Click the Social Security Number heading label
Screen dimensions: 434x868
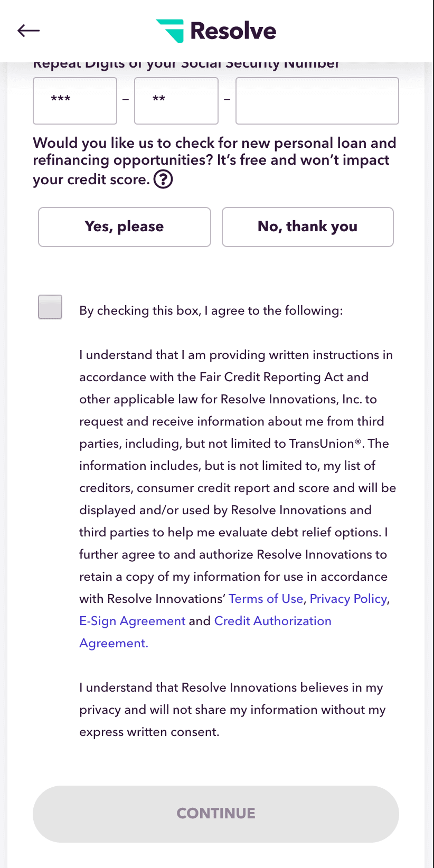(186, 64)
